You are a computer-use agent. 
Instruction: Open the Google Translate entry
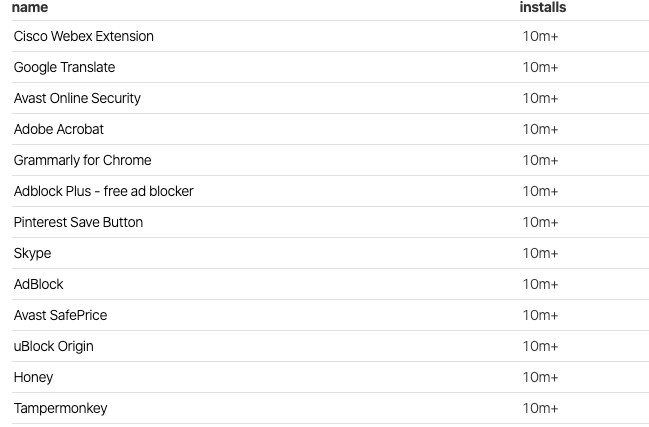64,67
